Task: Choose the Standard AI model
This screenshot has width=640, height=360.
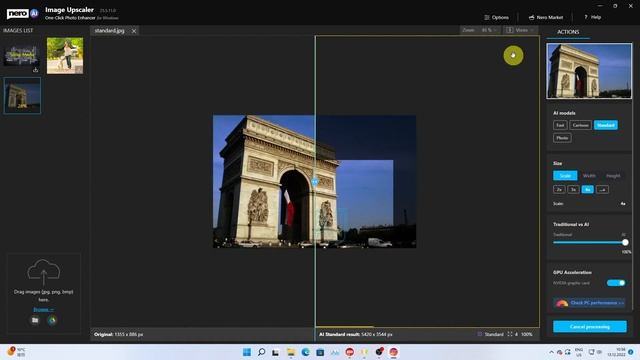Action: [x=606, y=125]
